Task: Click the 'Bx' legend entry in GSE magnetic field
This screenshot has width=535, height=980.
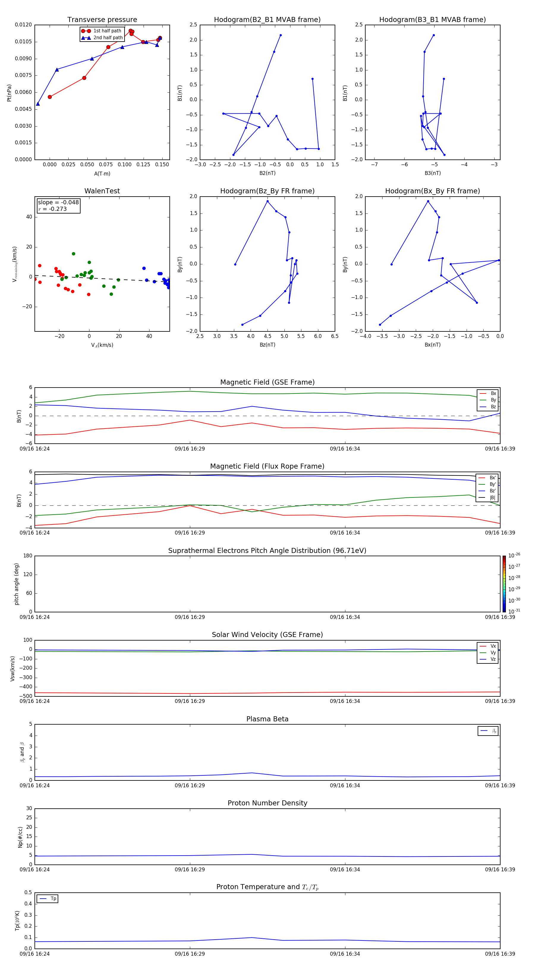Action: [x=488, y=393]
